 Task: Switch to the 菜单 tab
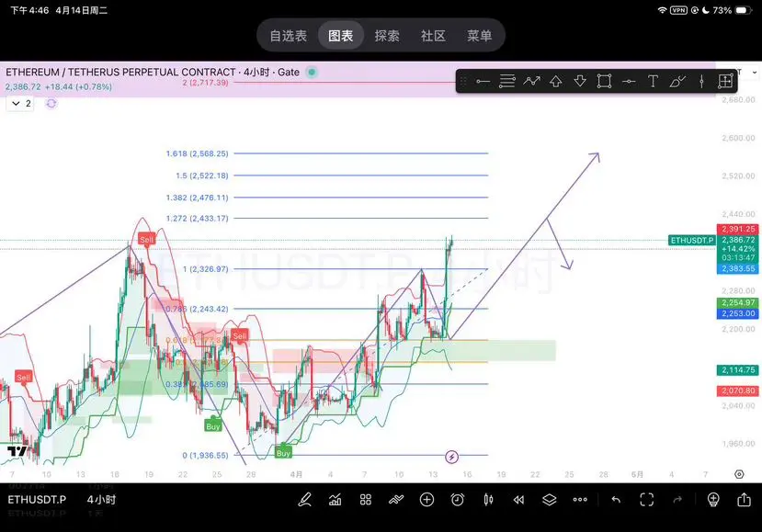click(479, 36)
